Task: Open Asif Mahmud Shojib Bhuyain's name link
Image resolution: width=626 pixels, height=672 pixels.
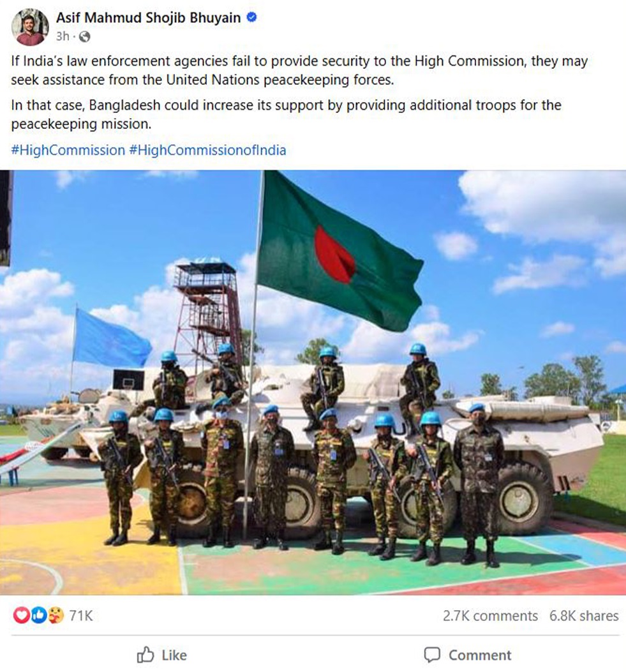Action: pyautogui.click(x=148, y=18)
